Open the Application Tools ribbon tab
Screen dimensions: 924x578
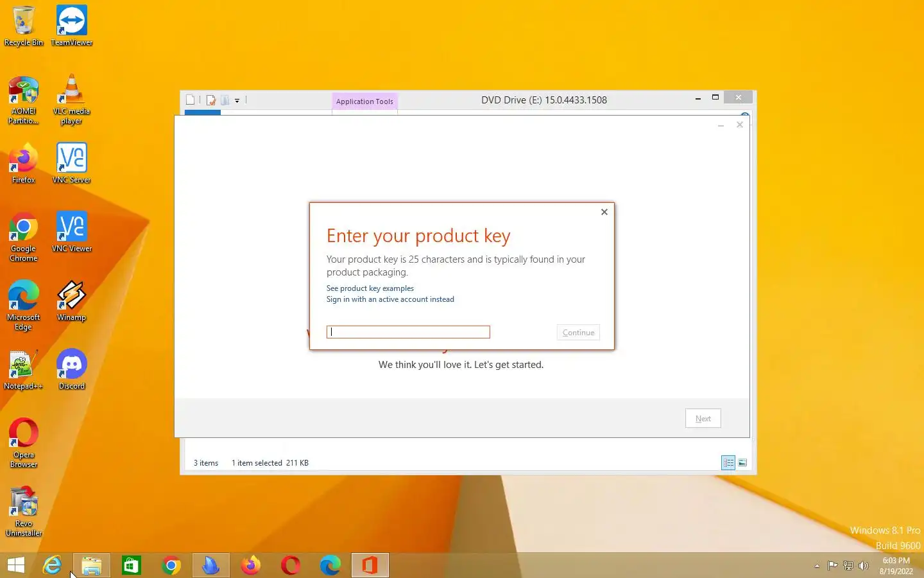(x=364, y=101)
